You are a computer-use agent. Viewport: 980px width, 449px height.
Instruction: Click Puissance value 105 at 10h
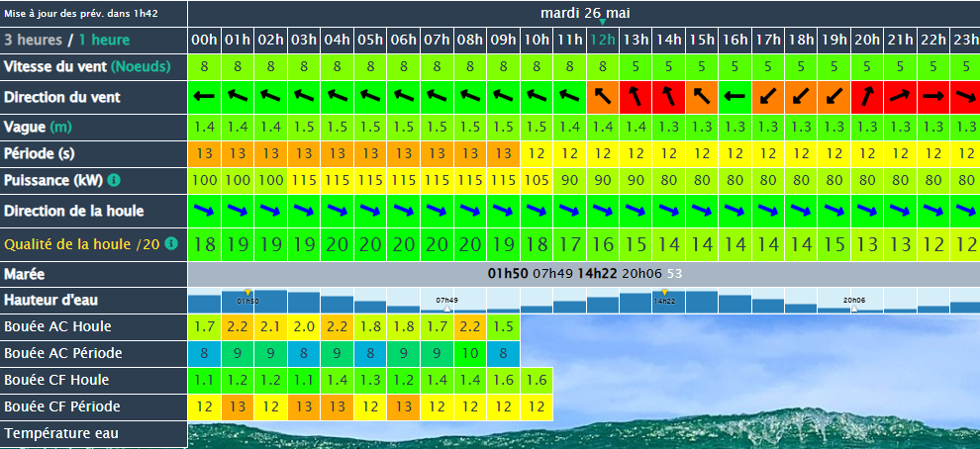coord(537,180)
